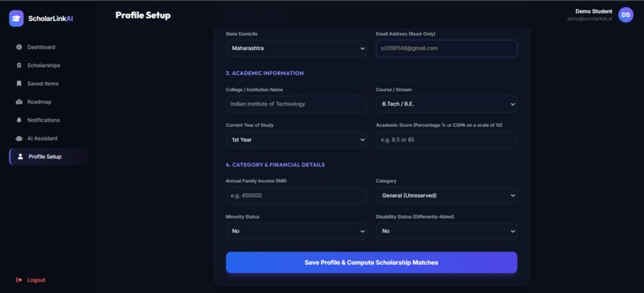Click the Logout arrow icon
Image resolution: width=644 pixels, height=293 pixels.
coord(19,280)
